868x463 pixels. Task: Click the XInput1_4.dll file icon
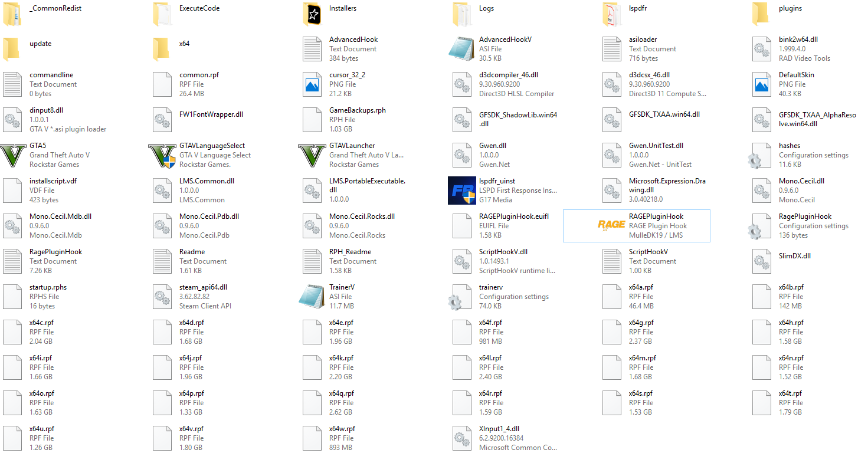pyautogui.click(x=461, y=438)
